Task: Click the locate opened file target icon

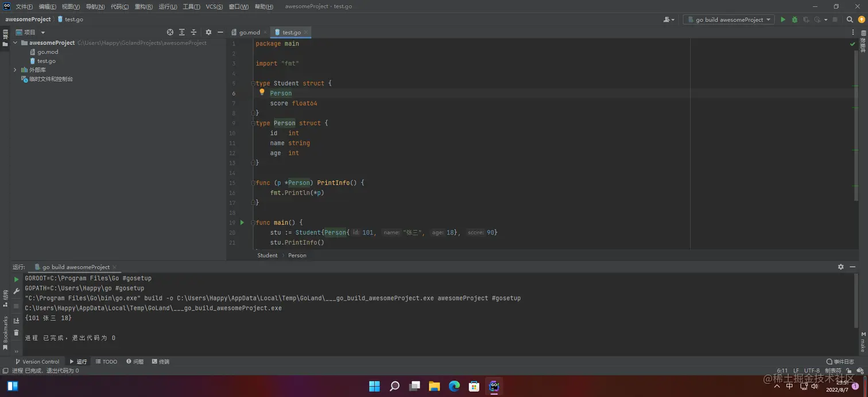Action: [170, 32]
